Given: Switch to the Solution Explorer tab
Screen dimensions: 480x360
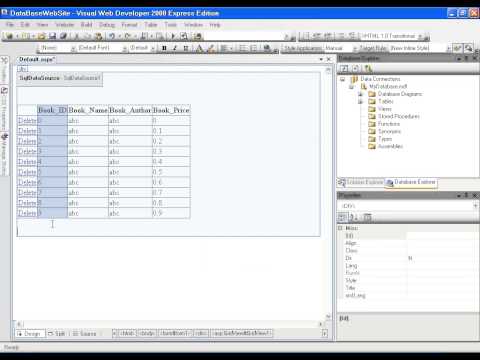Looking at the screenshot, I should (361, 182).
